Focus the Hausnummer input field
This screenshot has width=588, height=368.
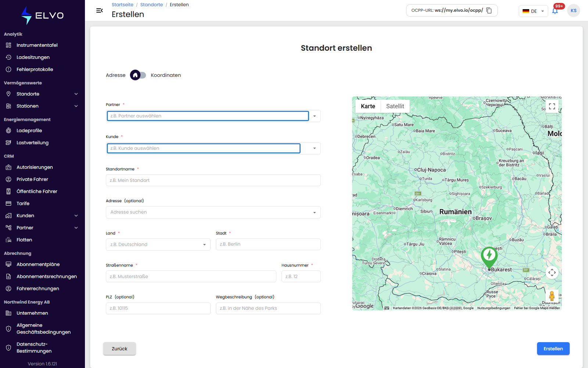click(301, 276)
